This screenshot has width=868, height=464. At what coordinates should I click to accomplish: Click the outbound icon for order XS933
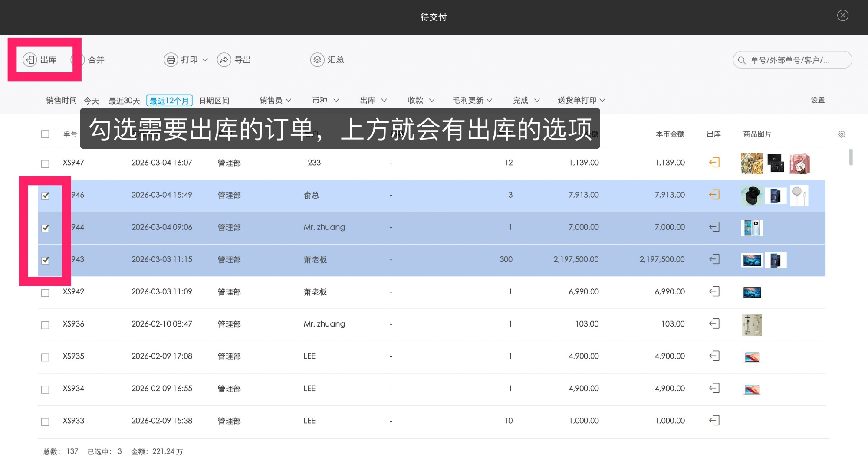click(714, 421)
